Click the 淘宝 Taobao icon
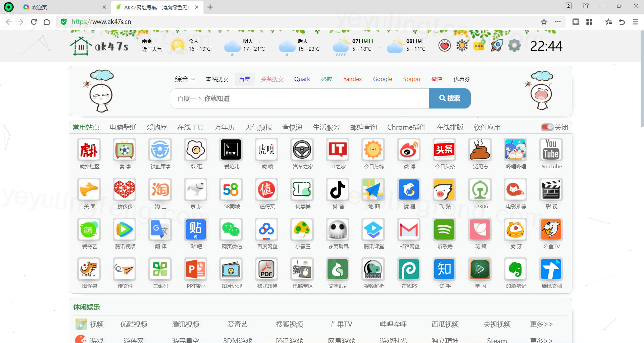The width and height of the screenshot is (644, 343). pyautogui.click(x=160, y=189)
